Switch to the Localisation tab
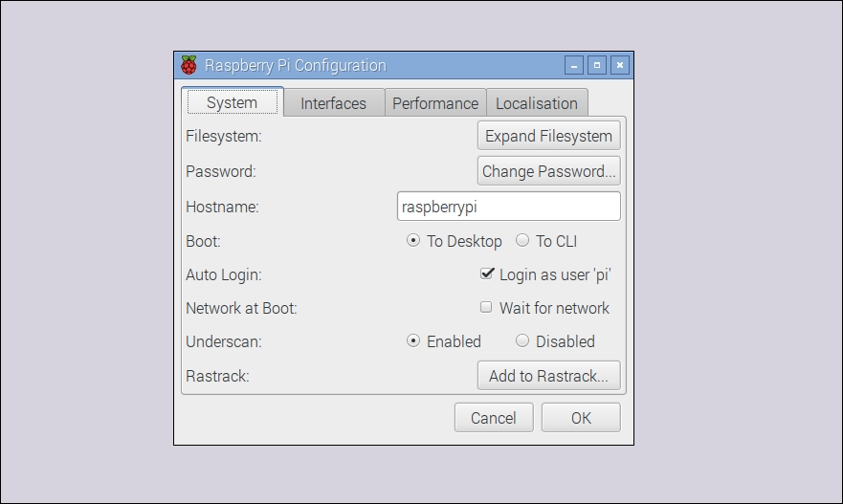The image size is (843, 504). click(x=537, y=103)
